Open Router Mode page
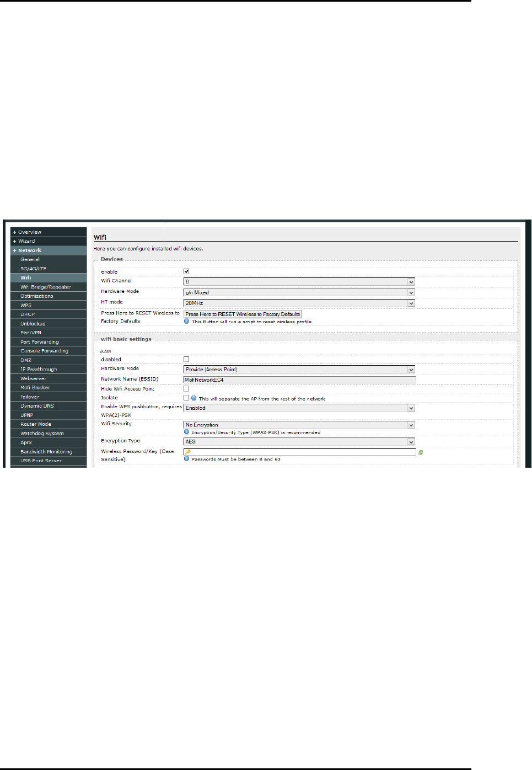 tap(49, 424)
